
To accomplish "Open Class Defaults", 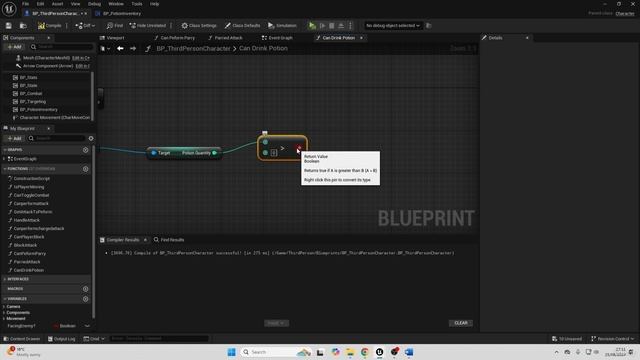I will click(242, 26).
